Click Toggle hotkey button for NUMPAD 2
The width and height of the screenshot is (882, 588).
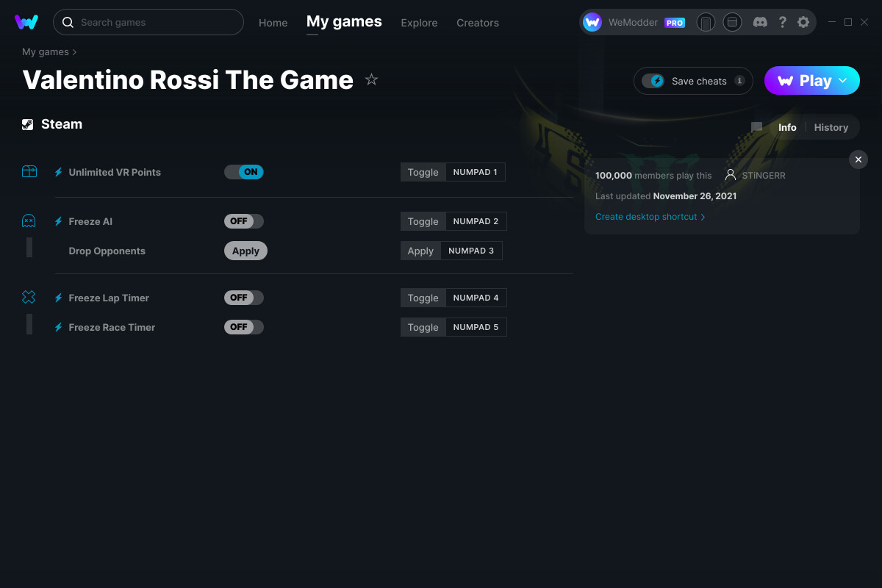coord(423,221)
